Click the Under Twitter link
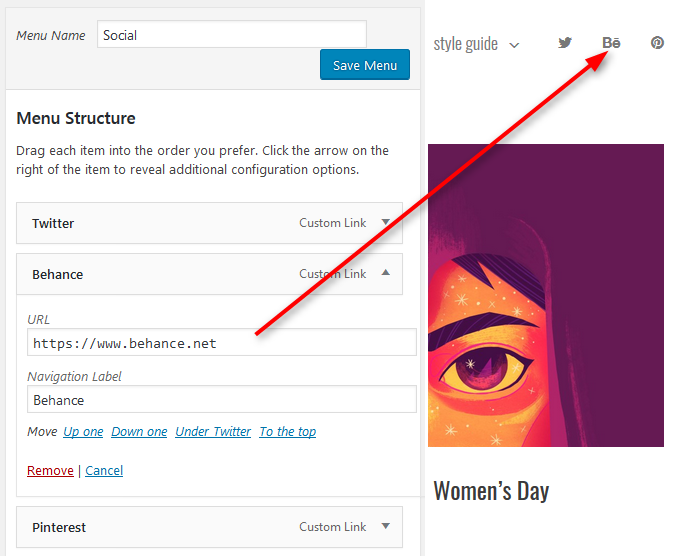Viewport: 694px width, 556px height. click(x=213, y=432)
